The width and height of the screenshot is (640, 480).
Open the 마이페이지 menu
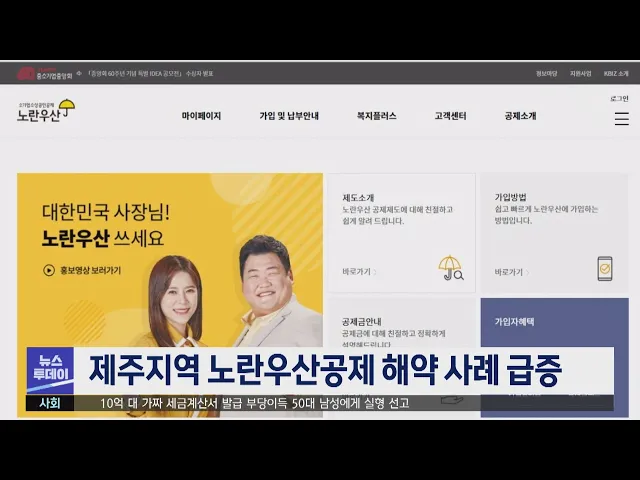(x=201, y=116)
